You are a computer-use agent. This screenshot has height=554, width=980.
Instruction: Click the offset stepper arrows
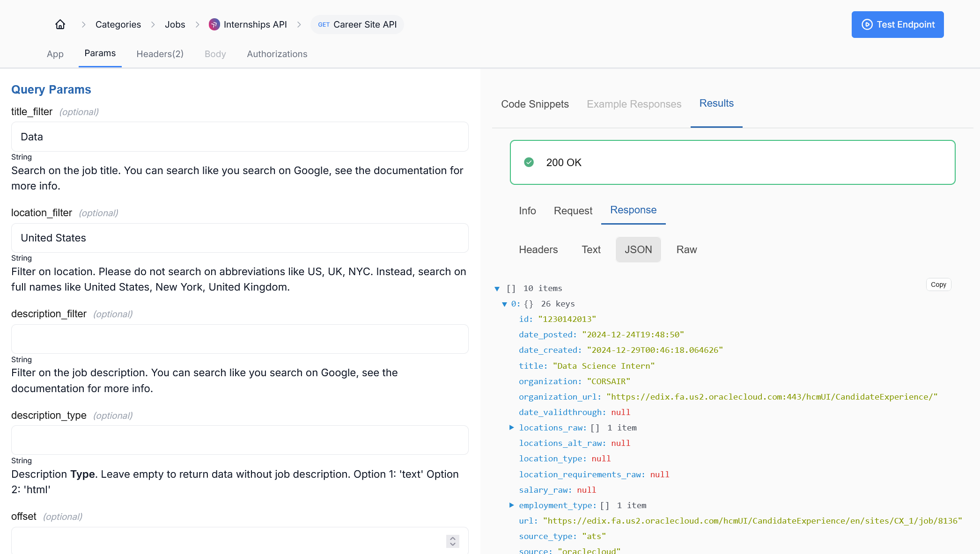pyautogui.click(x=452, y=541)
